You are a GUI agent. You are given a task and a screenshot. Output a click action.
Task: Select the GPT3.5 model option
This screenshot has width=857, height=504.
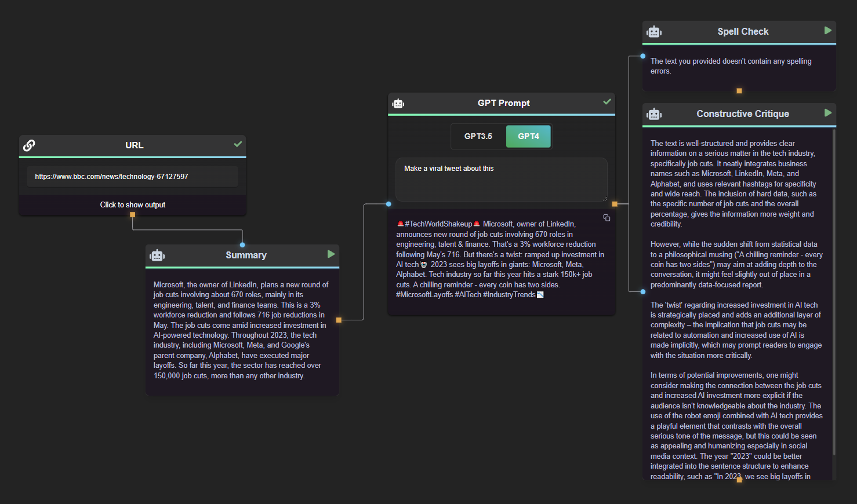pos(478,137)
